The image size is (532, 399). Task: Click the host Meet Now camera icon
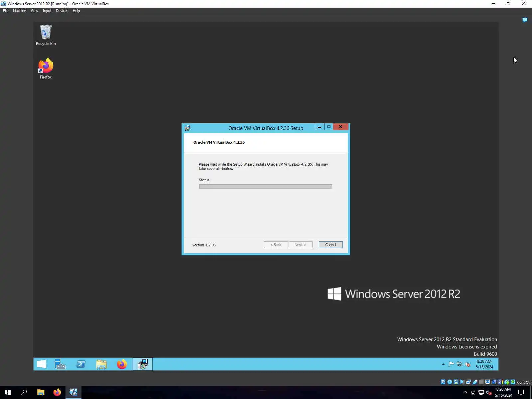(473, 392)
